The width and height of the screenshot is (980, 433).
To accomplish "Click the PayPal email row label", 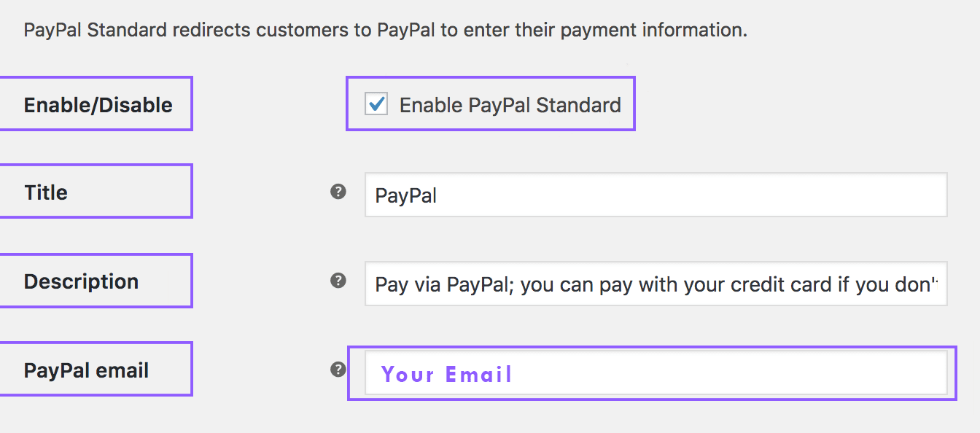I will coord(86,370).
